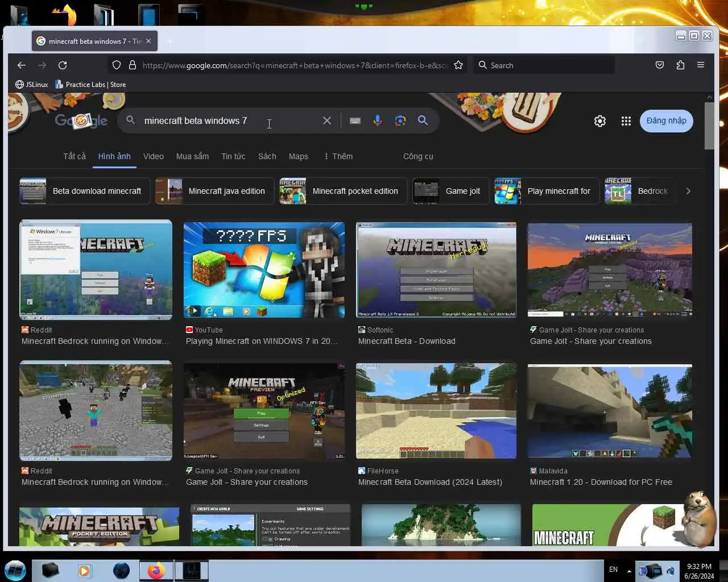The height and width of the screenshot is (582, 728).
Task: Select the Minecraft pocket edition chip
Action: tap(343, 191)
